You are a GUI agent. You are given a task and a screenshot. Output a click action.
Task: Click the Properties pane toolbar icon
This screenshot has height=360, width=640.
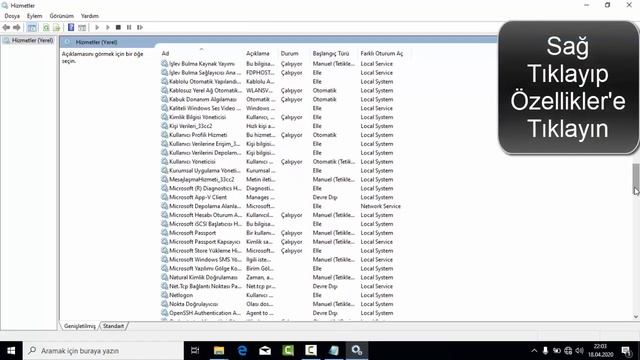tap(82, 27)
